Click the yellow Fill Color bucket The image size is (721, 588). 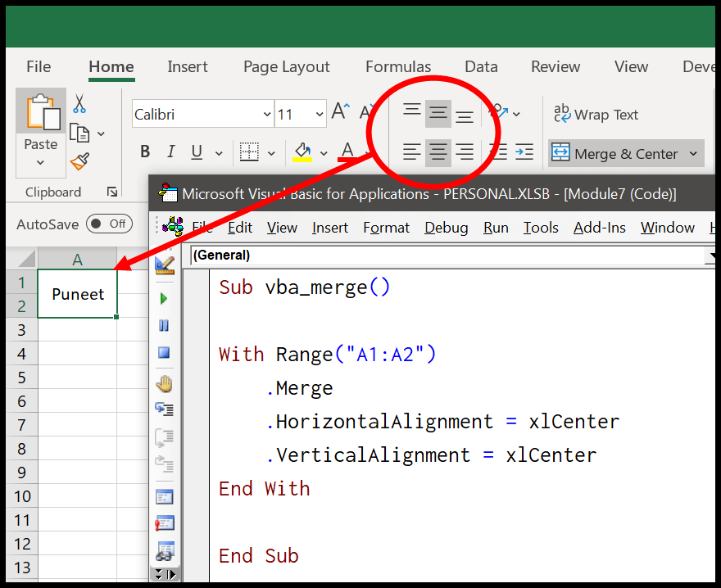302,152
